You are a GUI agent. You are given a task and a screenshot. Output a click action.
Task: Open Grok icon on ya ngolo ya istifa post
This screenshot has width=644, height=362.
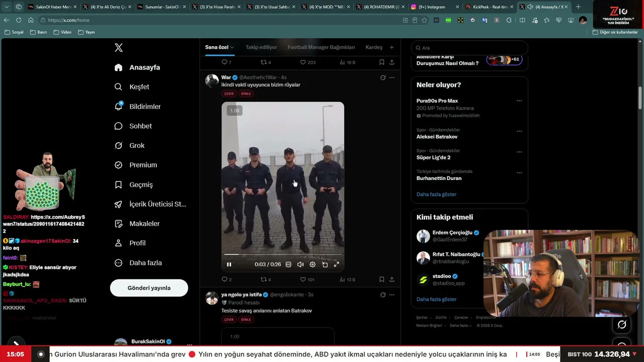pos(383,295)
